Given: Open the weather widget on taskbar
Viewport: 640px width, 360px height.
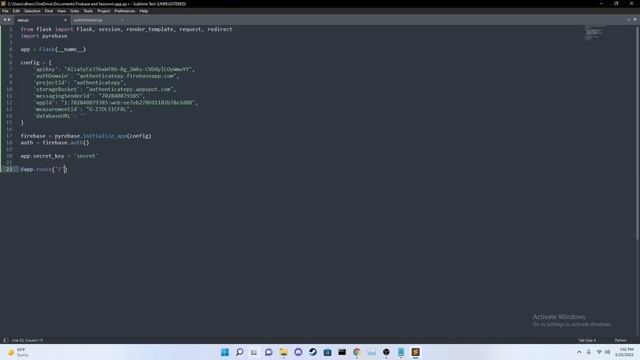Looking at the screenshot, I should point(17,352).
